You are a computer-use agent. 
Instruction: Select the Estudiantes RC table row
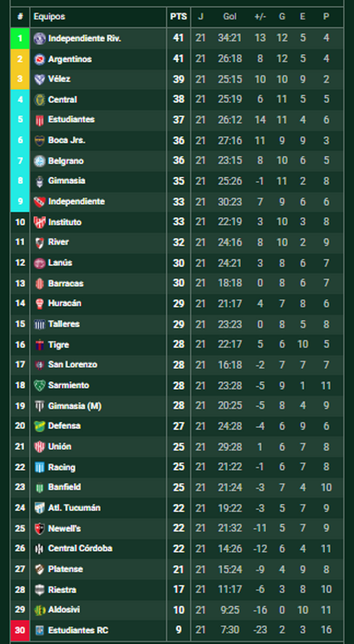coord(177,630)
